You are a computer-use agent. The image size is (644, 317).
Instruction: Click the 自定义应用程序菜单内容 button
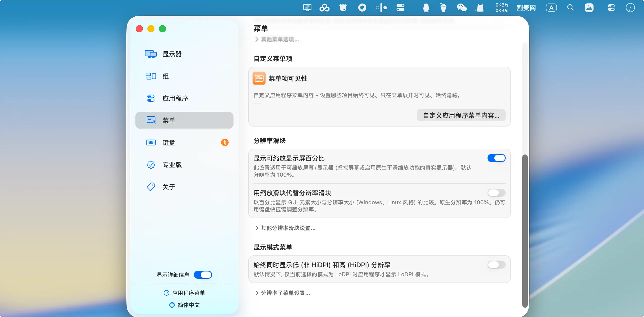click(x=461, y=115)
